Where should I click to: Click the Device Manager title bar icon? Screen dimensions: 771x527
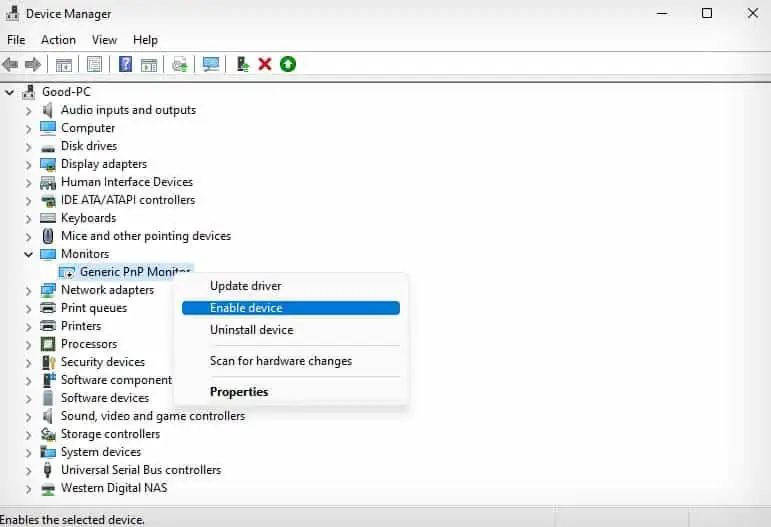12,13
